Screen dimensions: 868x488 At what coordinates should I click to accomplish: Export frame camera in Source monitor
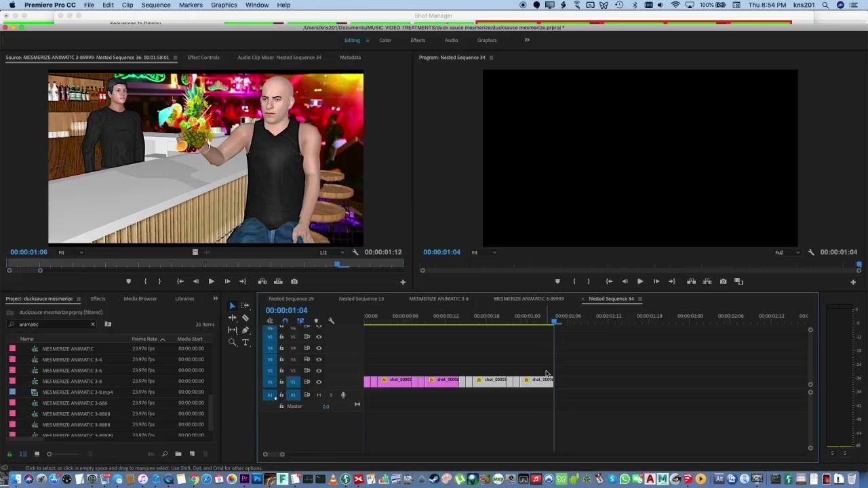tap(294, 281)
